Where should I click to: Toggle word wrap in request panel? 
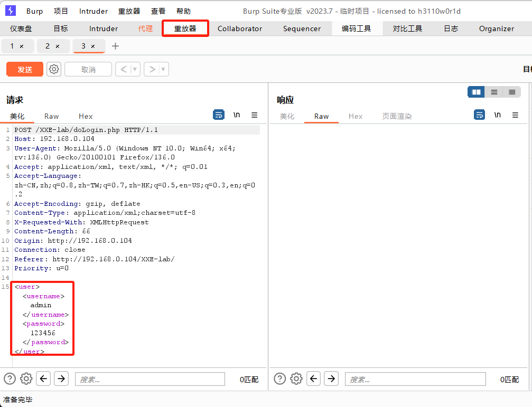coord(219,115)
